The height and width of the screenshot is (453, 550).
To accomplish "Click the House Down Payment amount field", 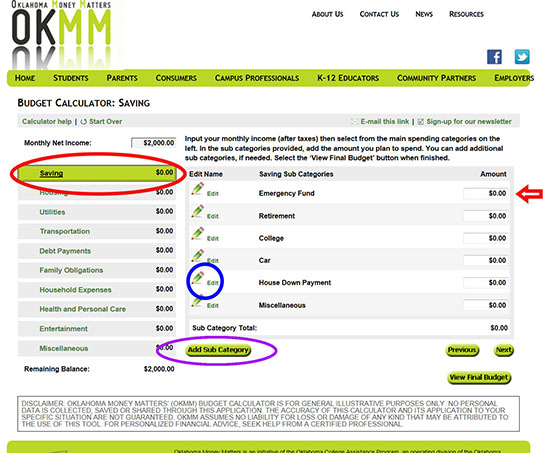I will pos(485,283).
